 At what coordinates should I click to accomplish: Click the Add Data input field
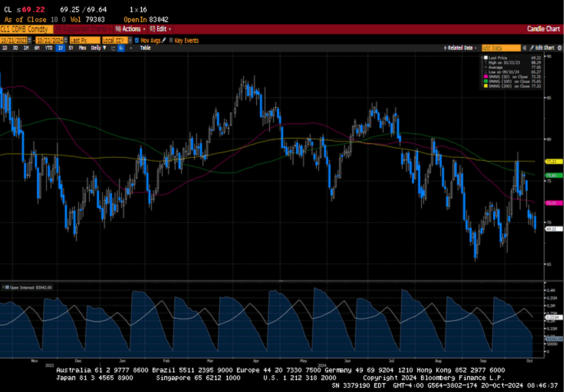(x=501, y=48)
